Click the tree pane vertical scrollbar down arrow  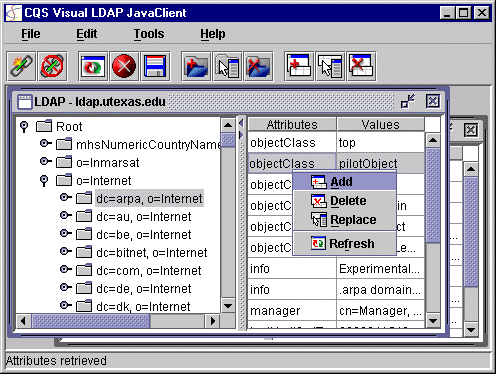tap(228, 306)
